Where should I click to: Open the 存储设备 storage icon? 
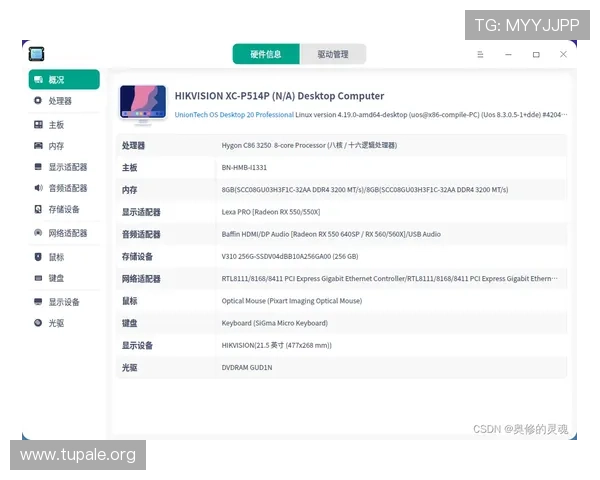pyautogui.click(x=38, y=209)
